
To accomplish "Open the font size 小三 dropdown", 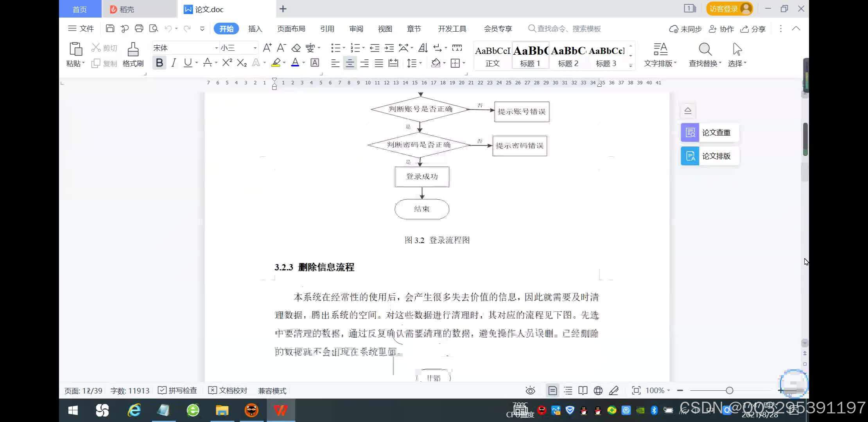I will [x=255, y=48].
